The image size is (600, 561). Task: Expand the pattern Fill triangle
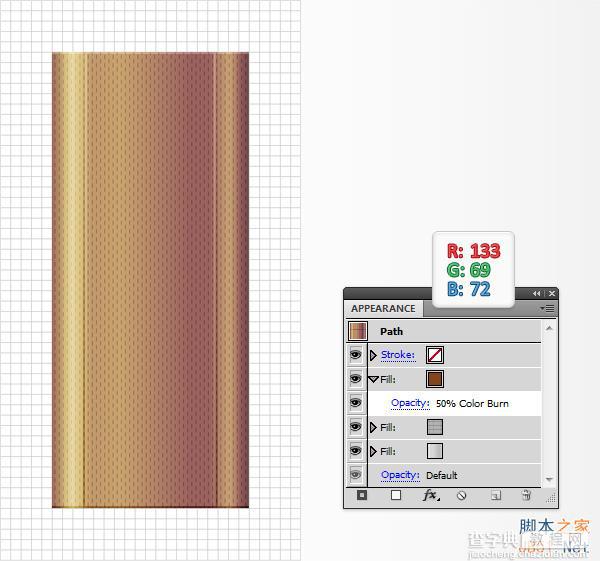point(373,427)
